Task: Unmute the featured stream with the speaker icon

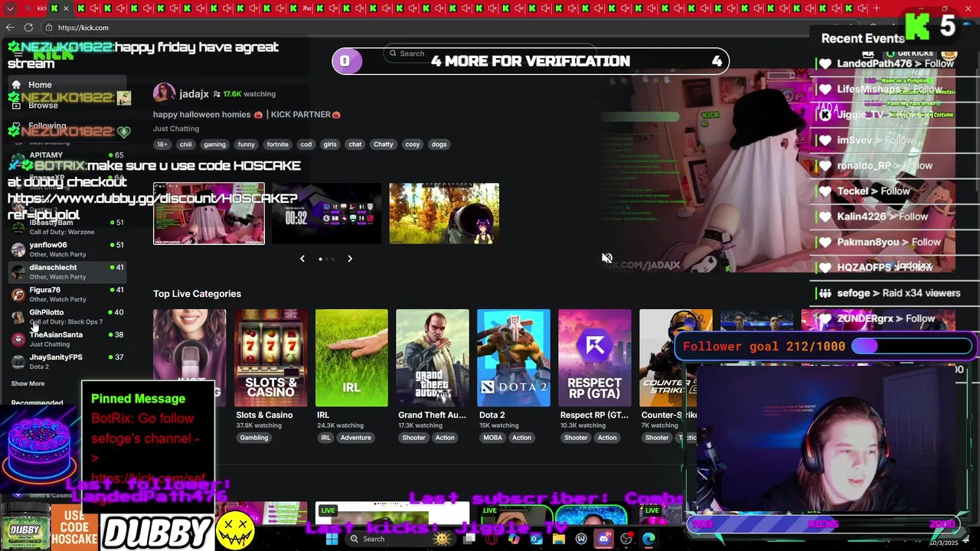Action: [x=607, y=259]
